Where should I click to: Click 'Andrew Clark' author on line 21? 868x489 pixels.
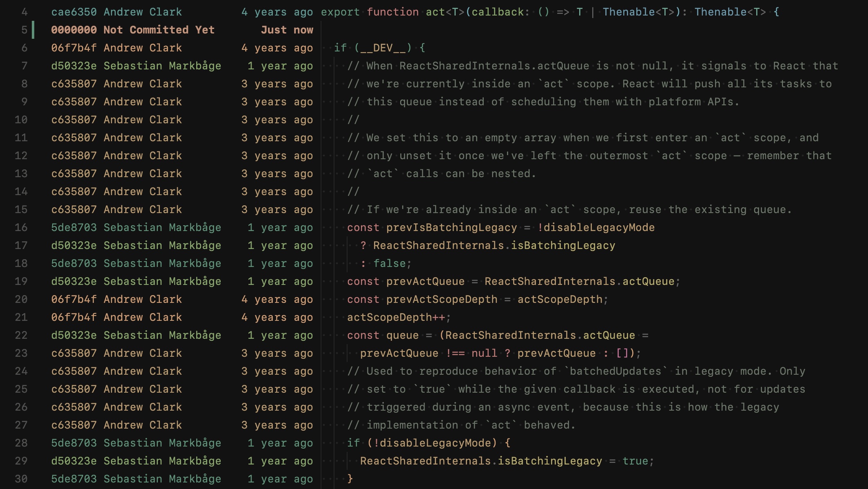coord(143,317)
